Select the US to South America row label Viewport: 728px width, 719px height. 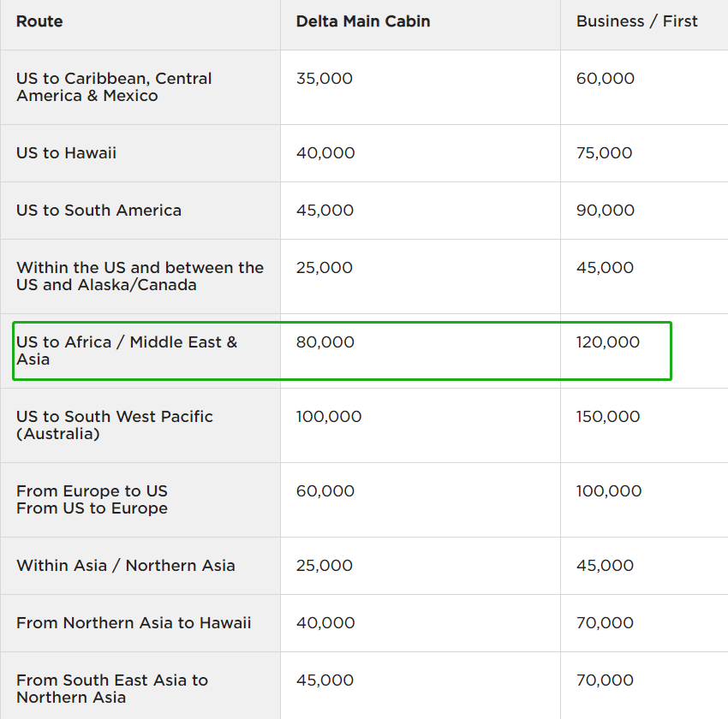[x=99, y=211]
